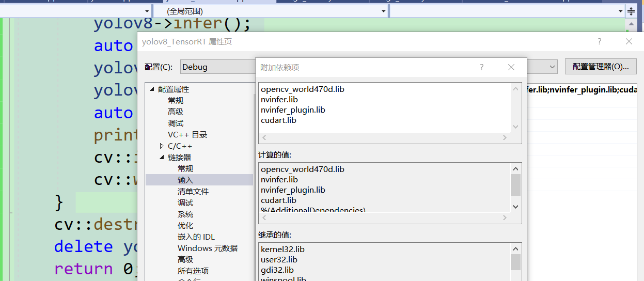Select 清单文件 under 链接器
The image size is (644, 281).
click(x=193, y=191)
